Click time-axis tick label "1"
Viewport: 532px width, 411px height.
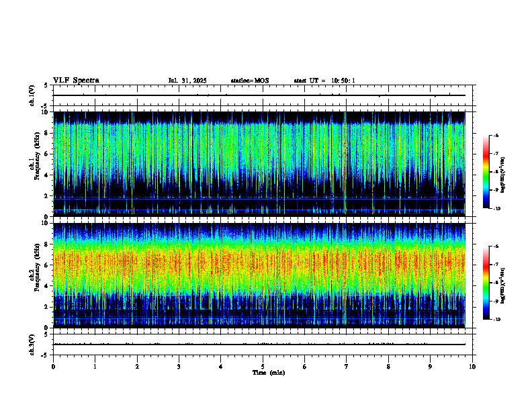point(95,367)
